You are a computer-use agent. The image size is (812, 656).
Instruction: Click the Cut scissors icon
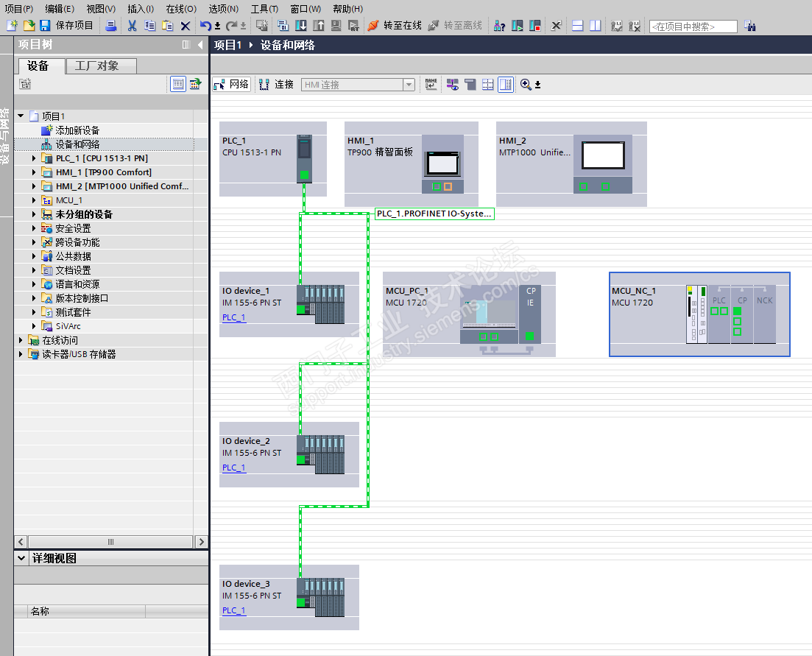132,26
